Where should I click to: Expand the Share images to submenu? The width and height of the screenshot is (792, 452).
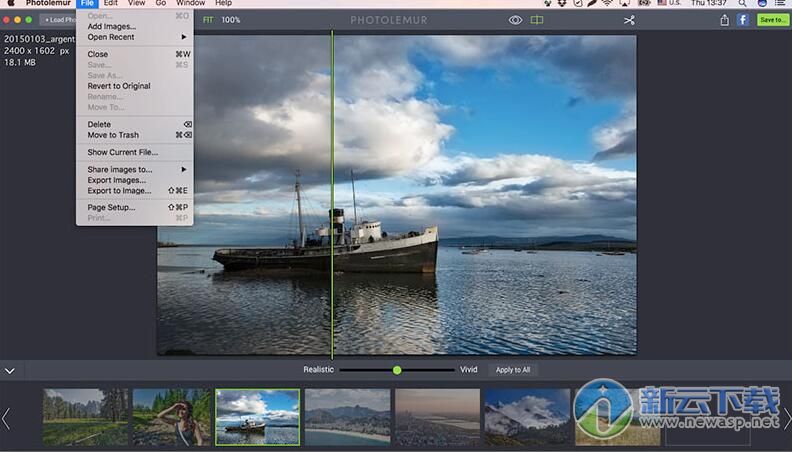tap(134, 169)
